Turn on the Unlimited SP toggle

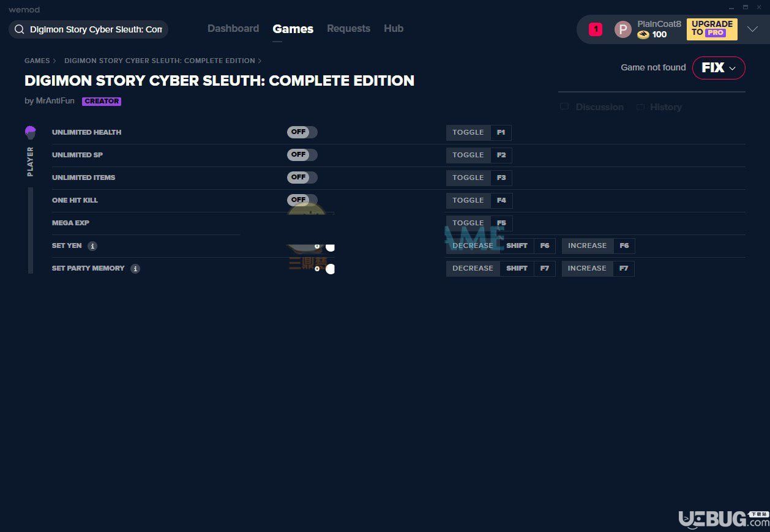click(302, 155)
